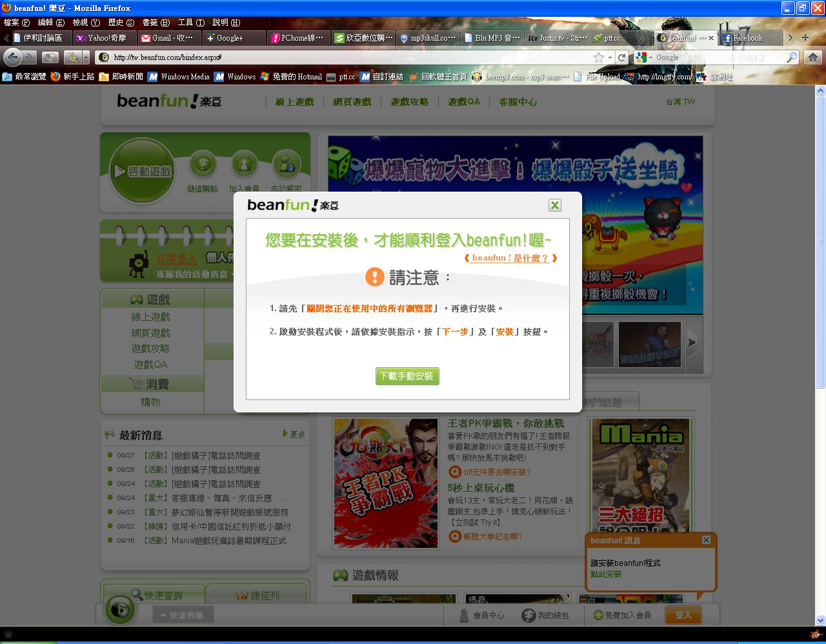
Task: Click the 立即登入 link
Action: coord(176,258)
